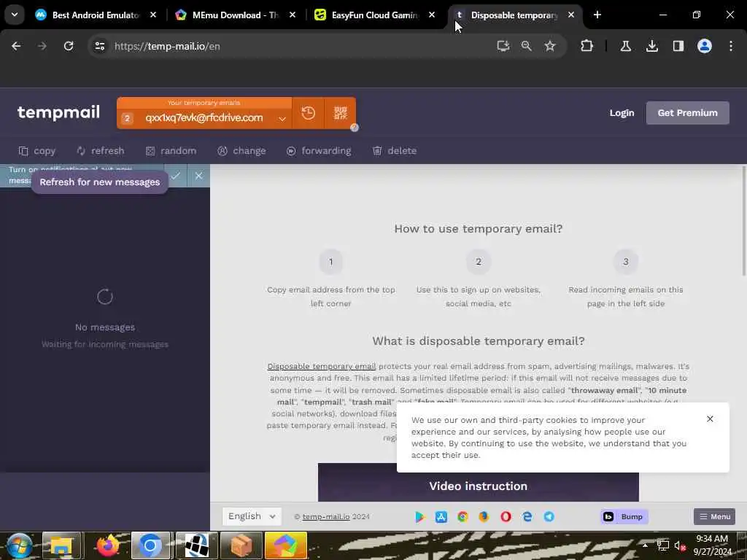Screen dimensions: 747x560
Task: Open Chromium from the taskbar
Action: [150, 545]
